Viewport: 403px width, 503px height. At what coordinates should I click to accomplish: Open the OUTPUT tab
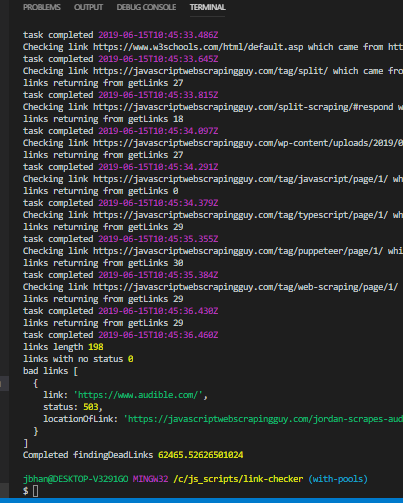coord(88,7)
